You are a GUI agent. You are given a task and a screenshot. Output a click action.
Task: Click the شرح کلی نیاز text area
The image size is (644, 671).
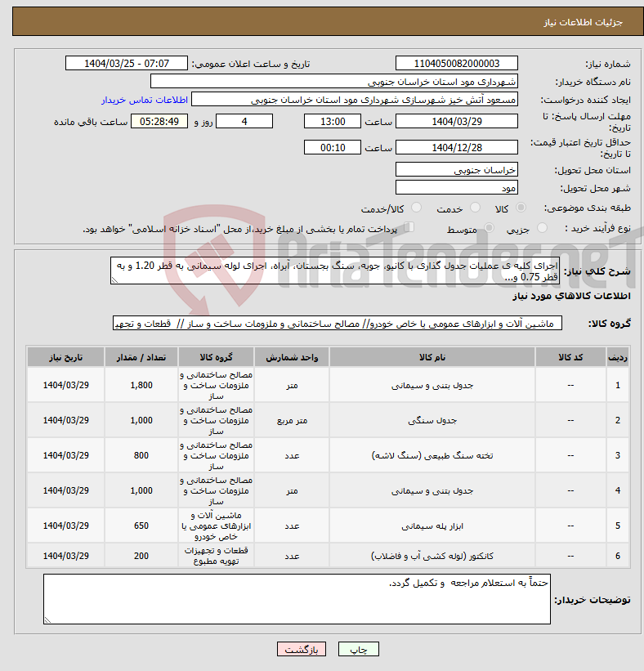tap(334, 271)
